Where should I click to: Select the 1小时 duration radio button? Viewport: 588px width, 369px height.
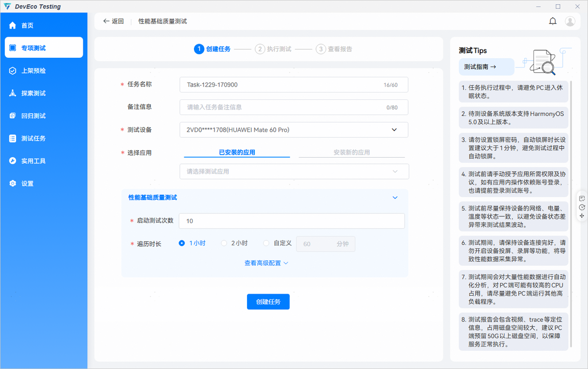tap(182, 243)
